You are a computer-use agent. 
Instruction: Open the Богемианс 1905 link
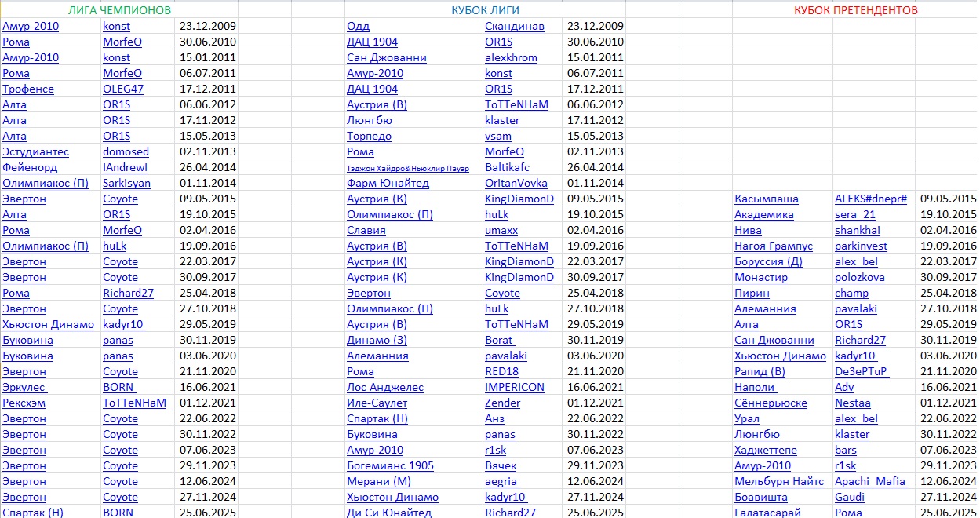390,465
